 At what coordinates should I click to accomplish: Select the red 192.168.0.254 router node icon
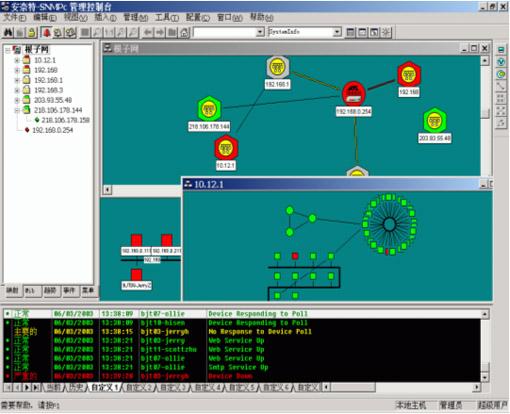tap(354, 94)
